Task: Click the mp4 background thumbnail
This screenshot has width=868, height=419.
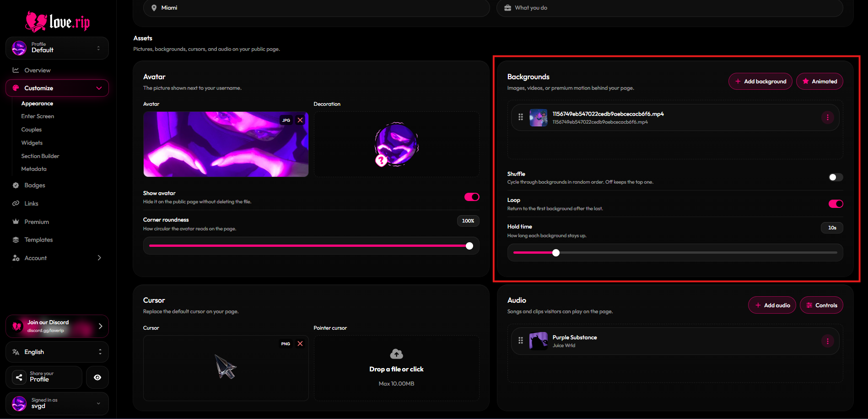Action: click(539, 118)
